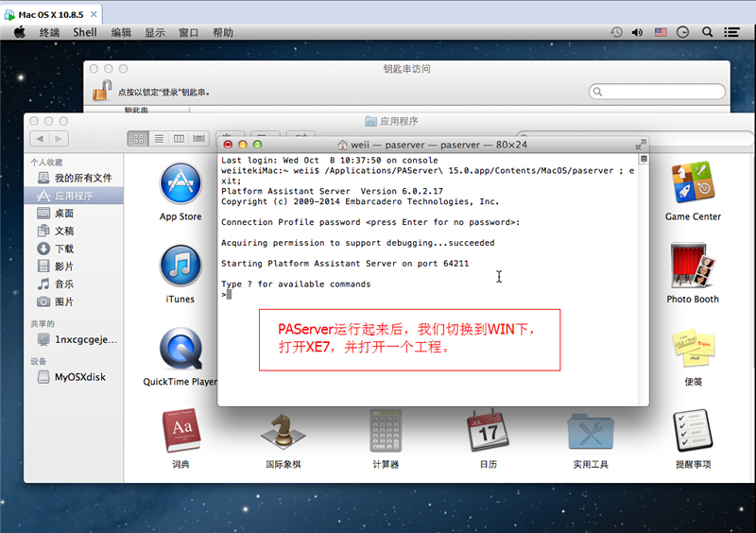Click "Starting Platform Assistant Server on port 64211"
756x533 pixels.
(345, 264)
